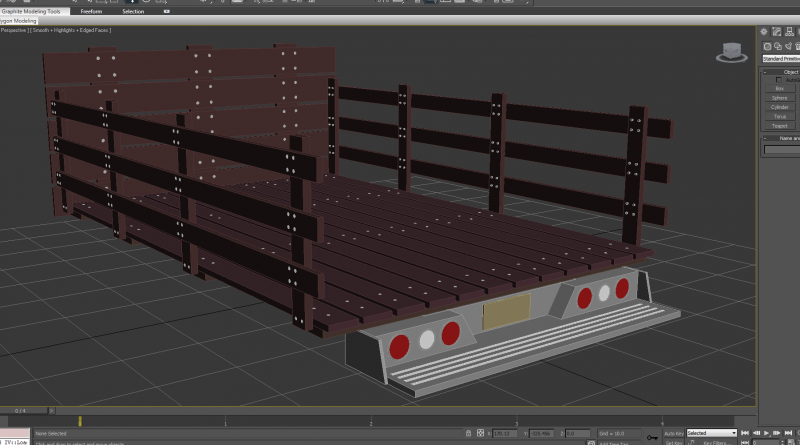Toggle absolute/offset transform type-in icon
Viewport: 800px width, 445px height.
(480, 433)
